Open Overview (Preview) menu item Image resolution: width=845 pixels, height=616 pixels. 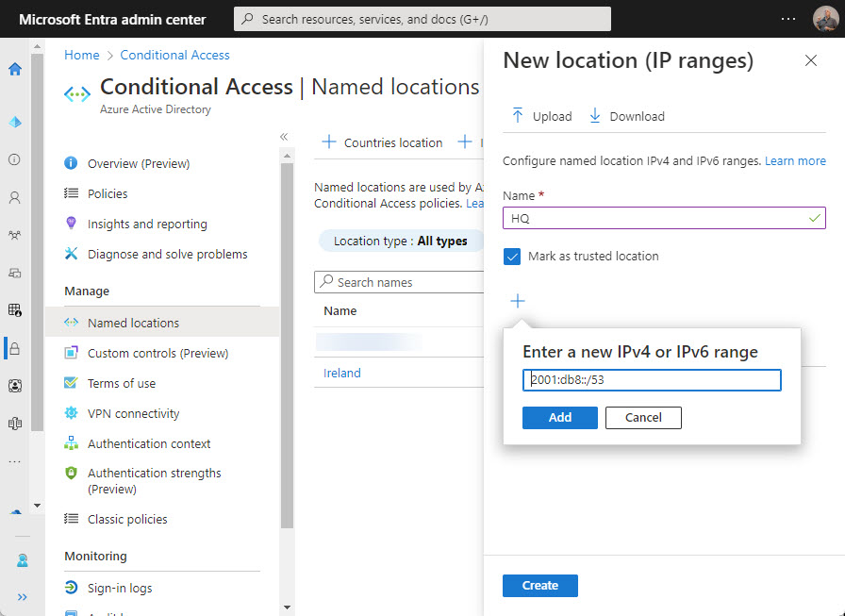(x=161, y=163)
